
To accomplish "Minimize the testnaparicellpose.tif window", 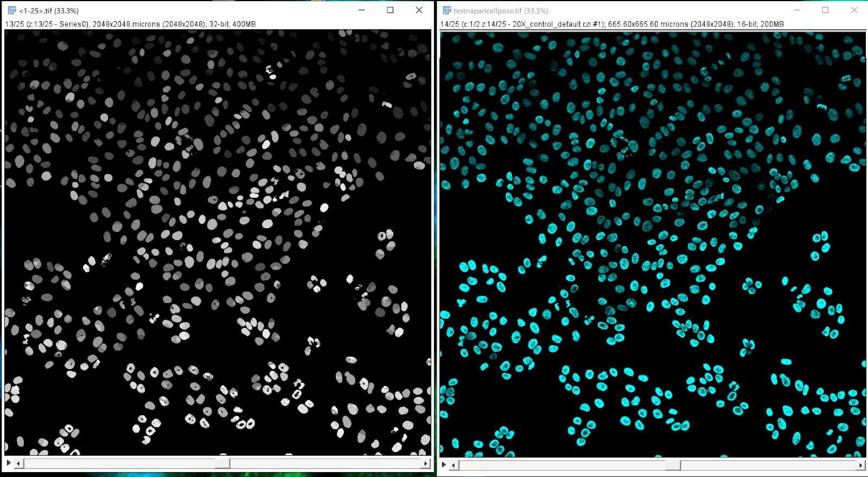I will pos(796,10).
